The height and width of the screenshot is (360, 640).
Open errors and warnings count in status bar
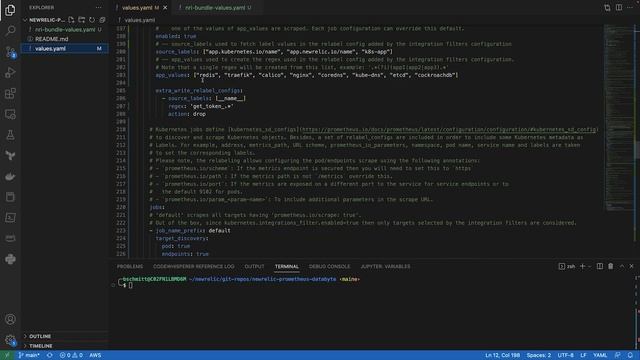tap(71, 355)
